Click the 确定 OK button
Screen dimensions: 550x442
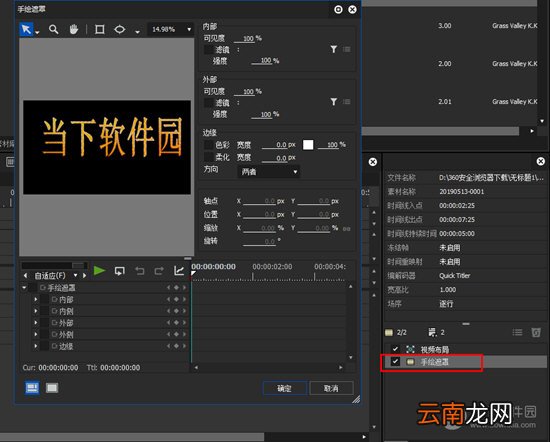point(284,388)
